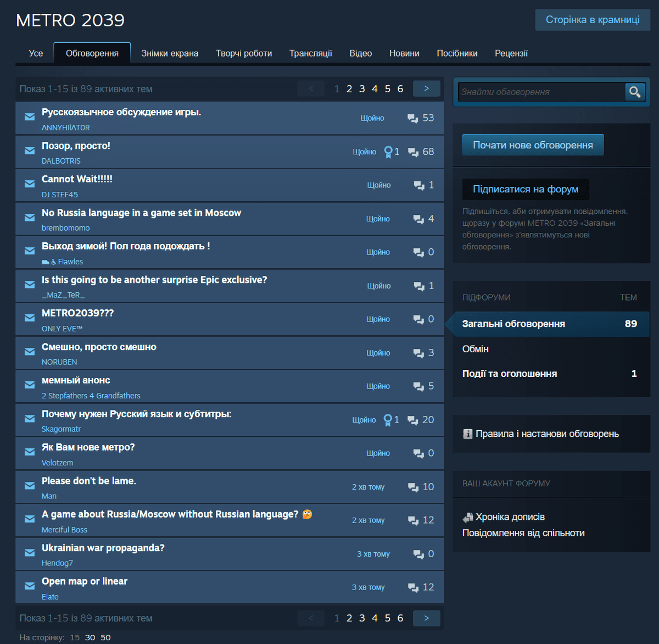Click envelope icon beside мемный анонс thread
This screenshot has width=659, height=644.
click(x=30, y=385)
